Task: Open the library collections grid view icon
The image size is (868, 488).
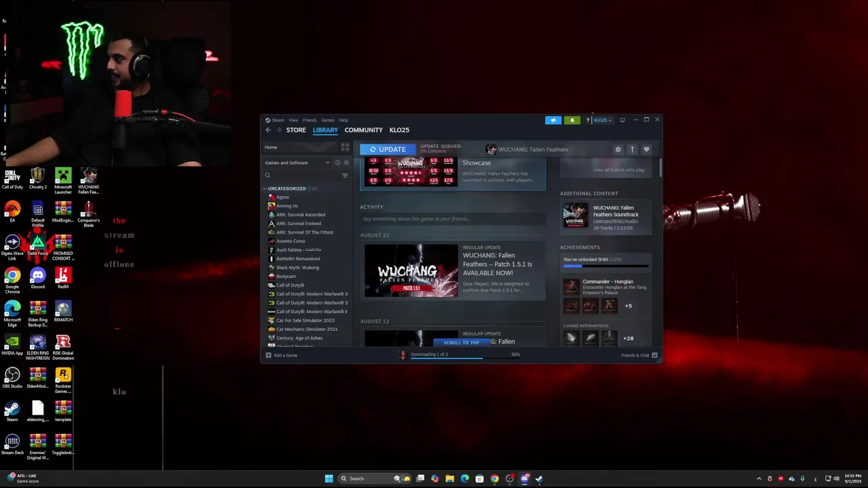Action: click(x=345, y=147)
